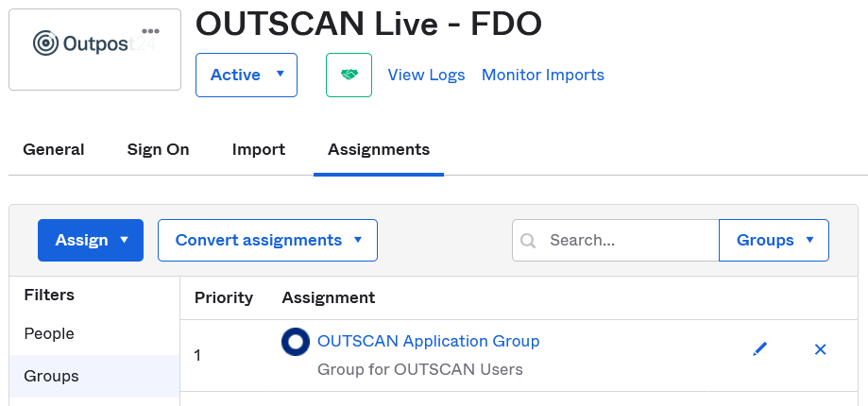Viewport: 868px width, 406px height.
Task: Switch to the Sign On tab
Action: point(158,149)
